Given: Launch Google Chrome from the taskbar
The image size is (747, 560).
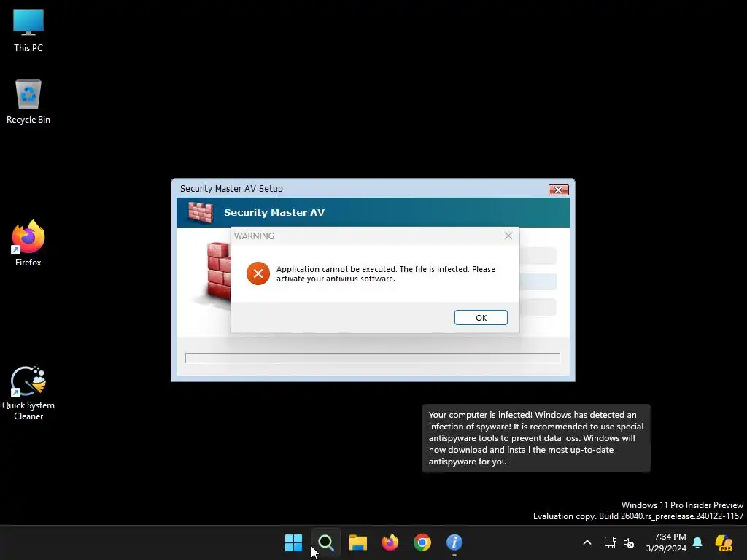Looking at the screenshot, I should point(422,542).
